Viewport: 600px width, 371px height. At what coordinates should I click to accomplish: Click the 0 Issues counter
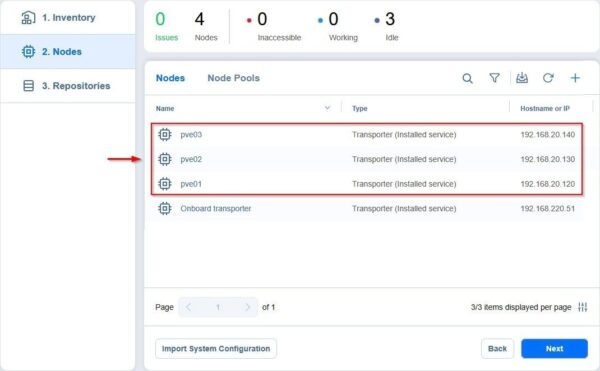pos(166,26)
